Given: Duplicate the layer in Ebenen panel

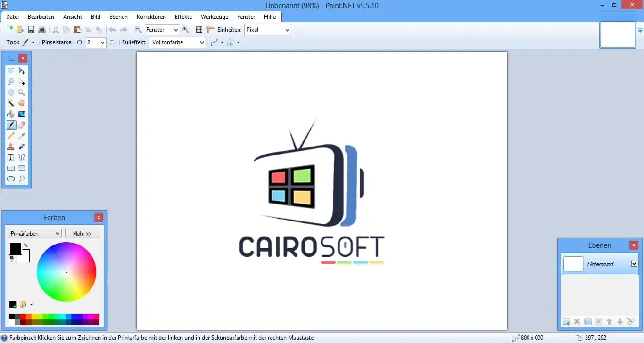Looking at the screenshot, I should pos(588,321).
